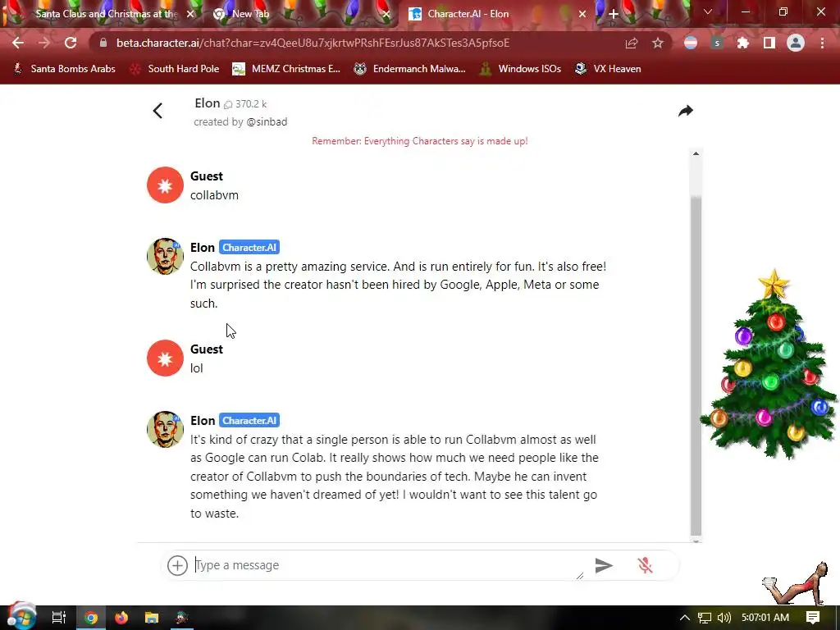Switch to the Santa Claus and Christmas tab

click(x=106, y=14)
